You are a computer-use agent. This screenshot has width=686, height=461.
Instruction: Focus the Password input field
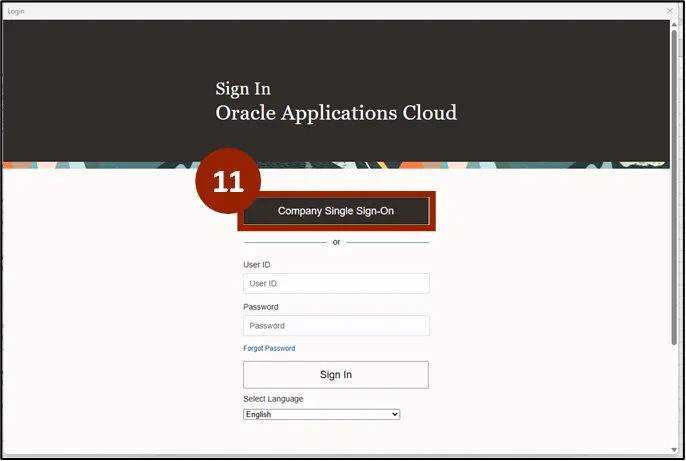[x=336, y=325]
